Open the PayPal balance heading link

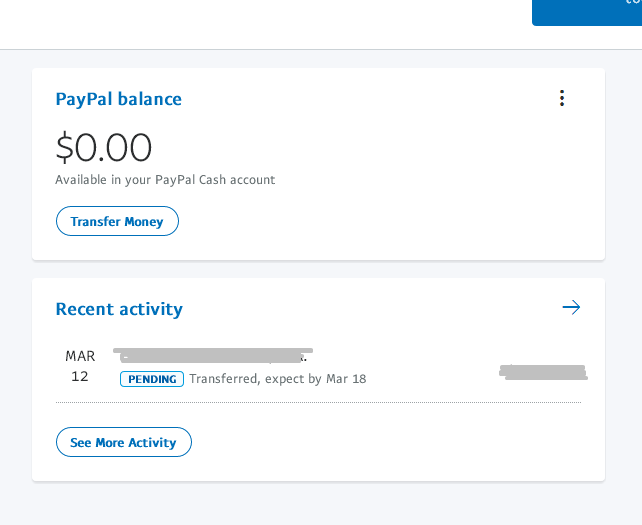pyautogui.click(x=118, y=99)
